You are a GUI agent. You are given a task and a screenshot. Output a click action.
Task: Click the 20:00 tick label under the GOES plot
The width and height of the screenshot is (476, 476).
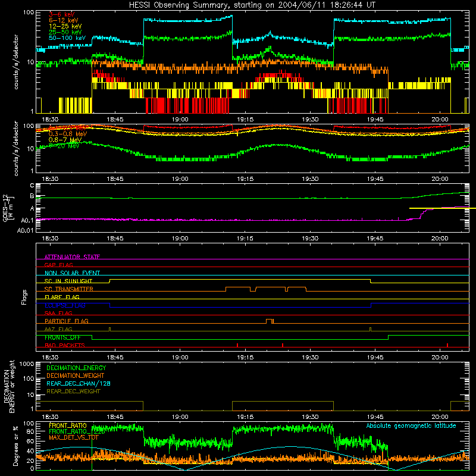click(x=440, y=239)
